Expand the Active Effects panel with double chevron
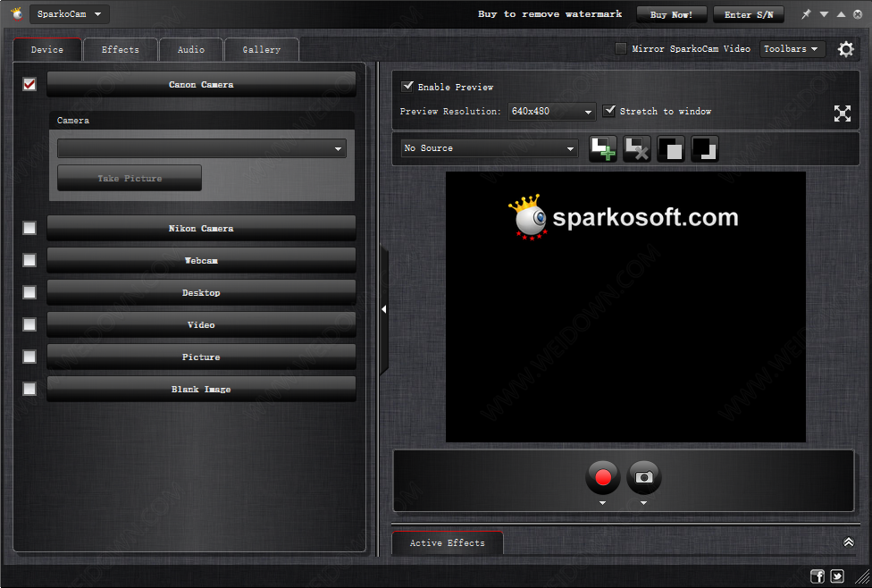This screenshot has width=872, height=588. click(x=849, y=542)
